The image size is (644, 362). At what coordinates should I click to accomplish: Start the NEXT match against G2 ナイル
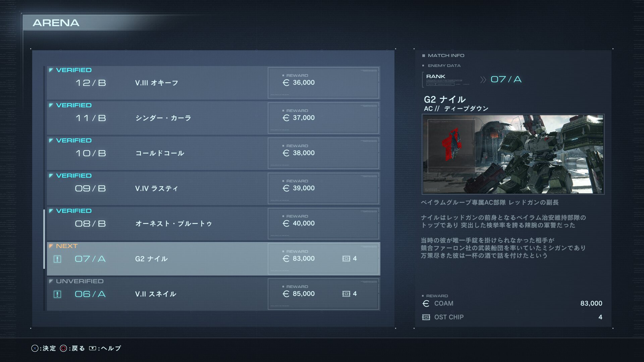(x=213, y=259)
